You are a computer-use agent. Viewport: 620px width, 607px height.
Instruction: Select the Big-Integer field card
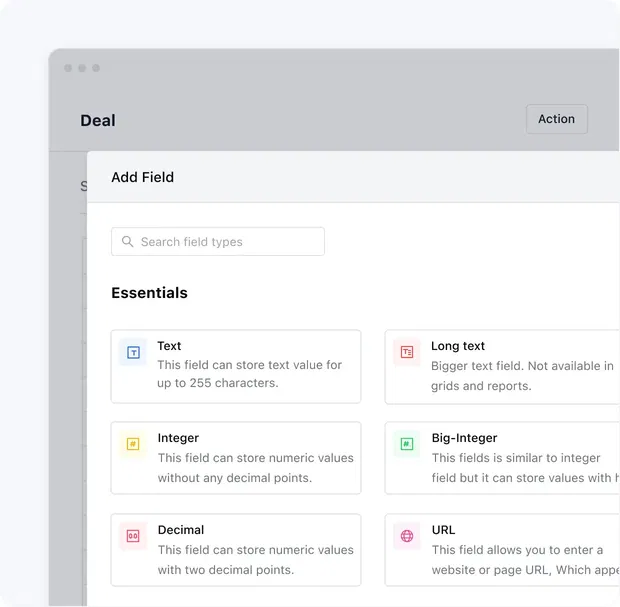tap(502, 458)
